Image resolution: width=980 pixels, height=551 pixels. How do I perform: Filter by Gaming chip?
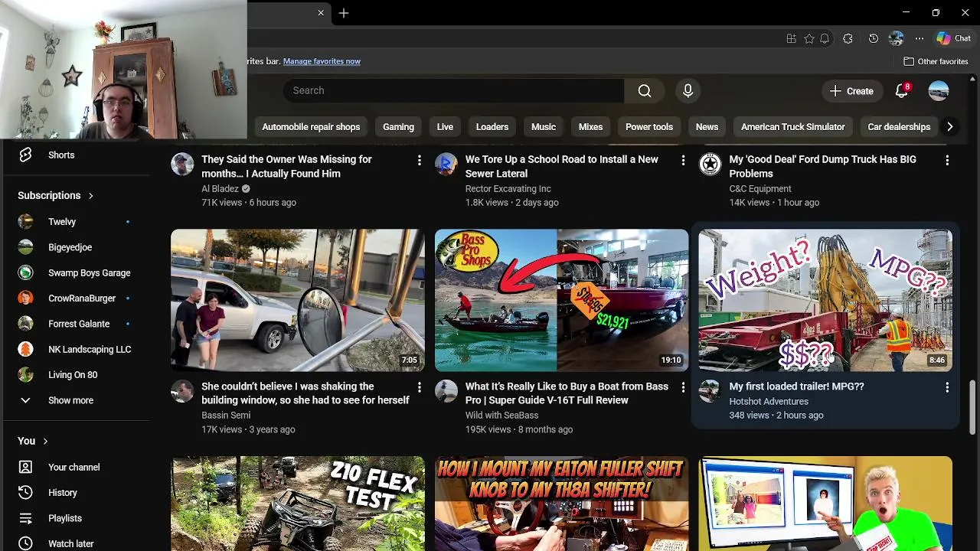pos(398,127)
